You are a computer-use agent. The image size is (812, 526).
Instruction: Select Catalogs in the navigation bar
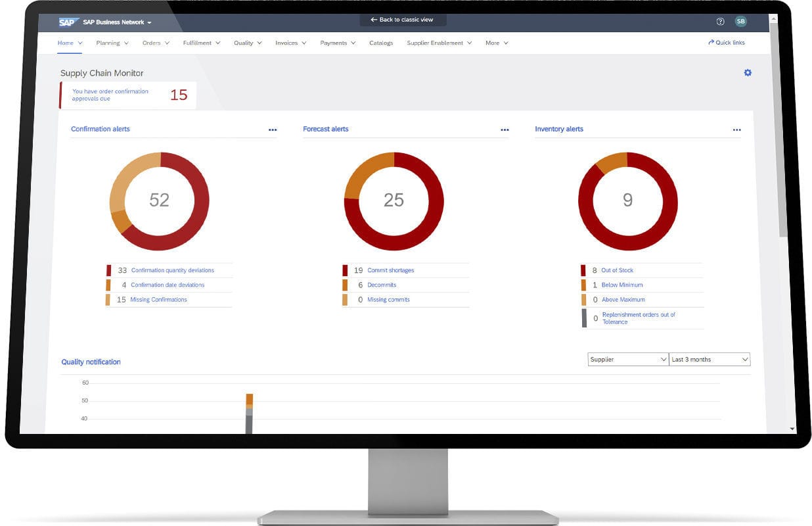tap(380, 42)
